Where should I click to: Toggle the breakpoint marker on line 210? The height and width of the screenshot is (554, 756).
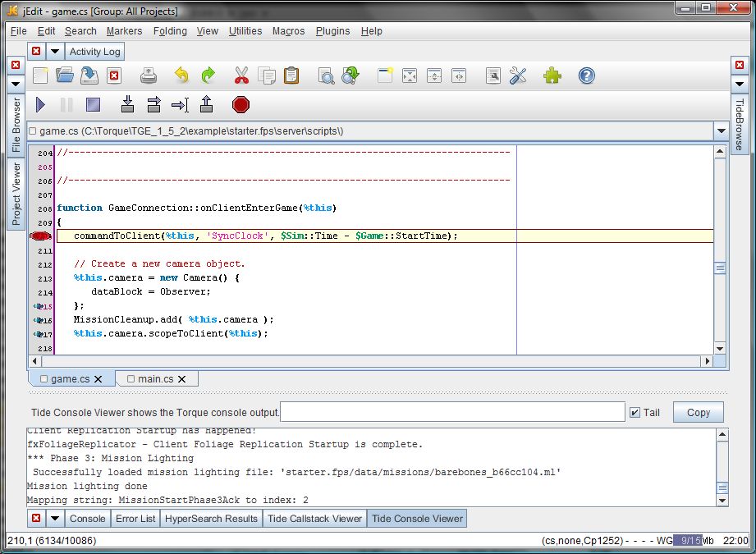tap(41, 236)
